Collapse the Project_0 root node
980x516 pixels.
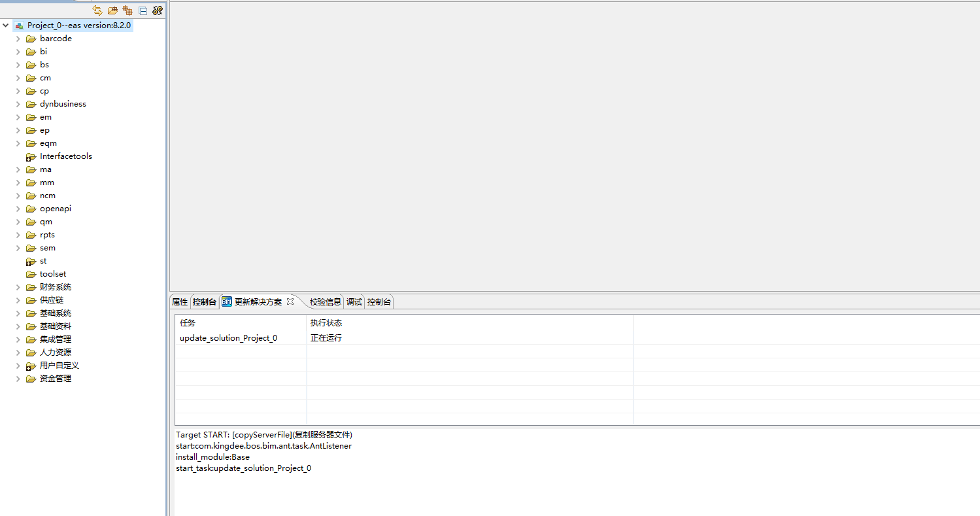[x=6, y=26]
